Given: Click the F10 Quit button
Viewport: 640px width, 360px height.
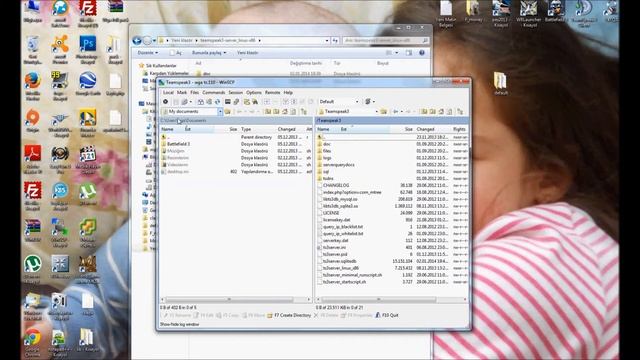Looking at the screenshot, I should [x=387, y=316].
